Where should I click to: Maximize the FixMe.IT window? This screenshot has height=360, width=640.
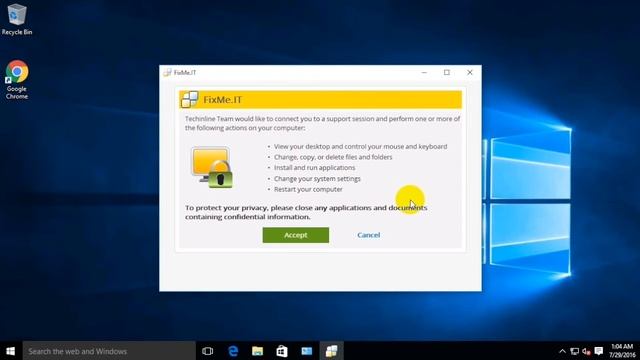pyautogui.click(x=447, y=72)
